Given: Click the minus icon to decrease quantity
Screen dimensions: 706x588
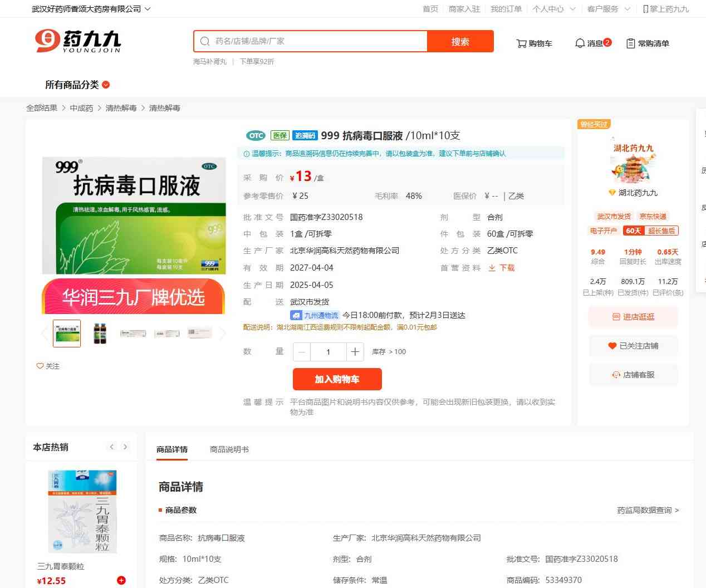Looking at the screenshot, I should pyautogui.click(x=302, y=352).
